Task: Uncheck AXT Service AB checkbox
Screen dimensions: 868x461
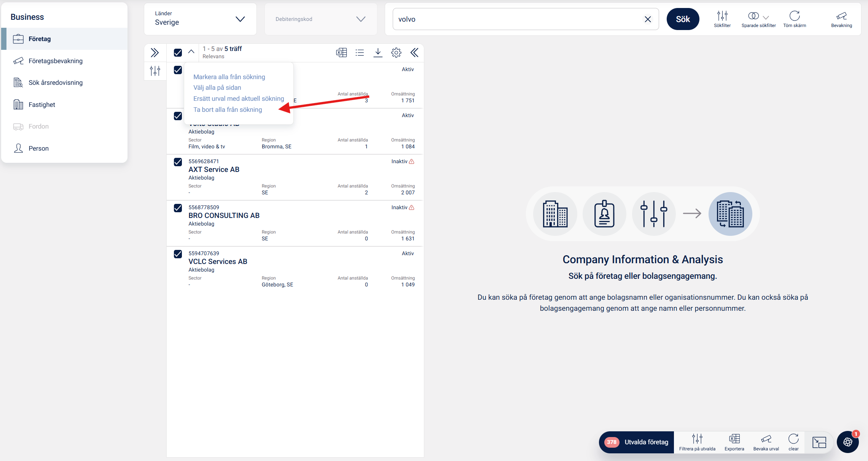Action: (178, 162)
